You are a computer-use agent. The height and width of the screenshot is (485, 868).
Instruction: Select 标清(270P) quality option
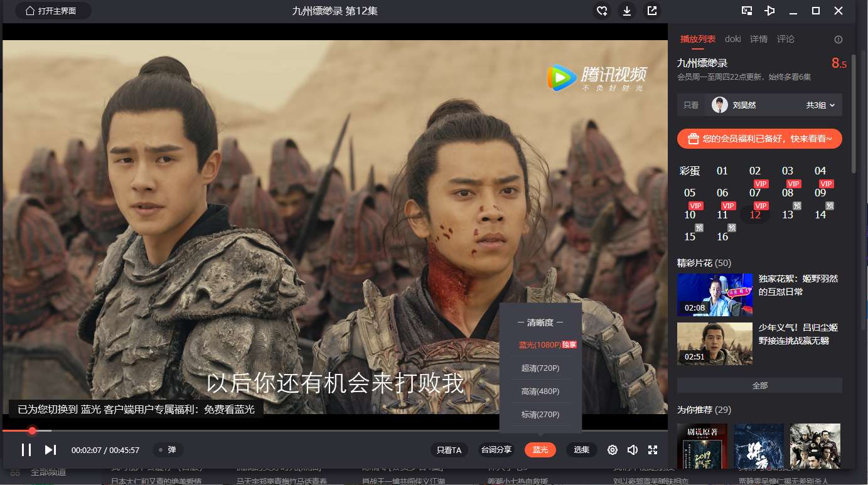pyautogui.click(x=540, y=415)
